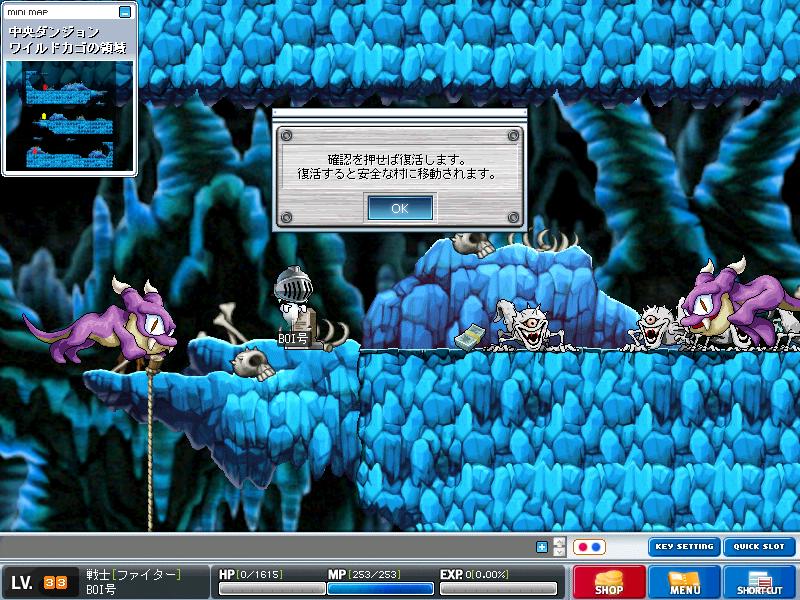This screenshot has width=800, height=600.
Task: Open the QUICK SLOT panel
Action: [x=759, y=546]
